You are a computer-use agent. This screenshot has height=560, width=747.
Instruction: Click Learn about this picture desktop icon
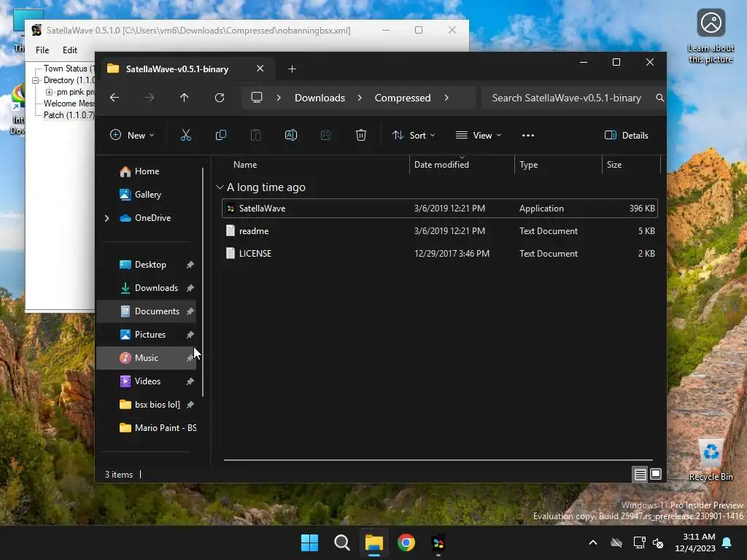click(x=711, y=36)
